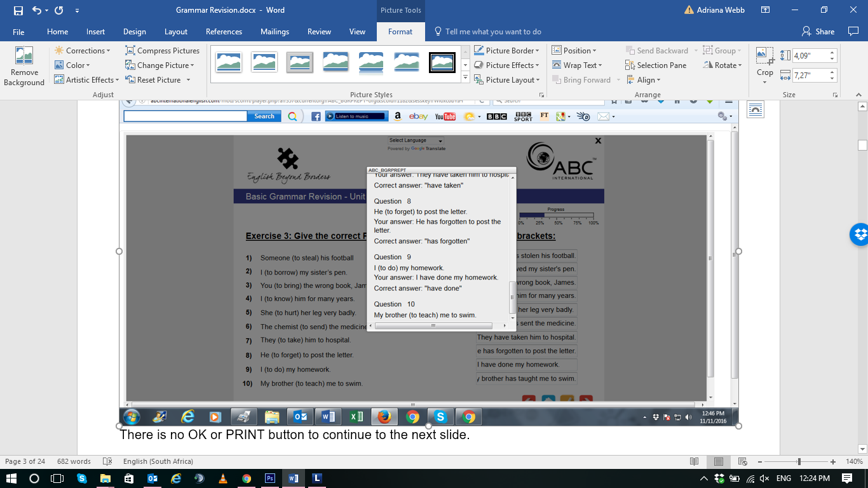Click Compress Pictures
The image size is (868, 488).
(163, 51)
